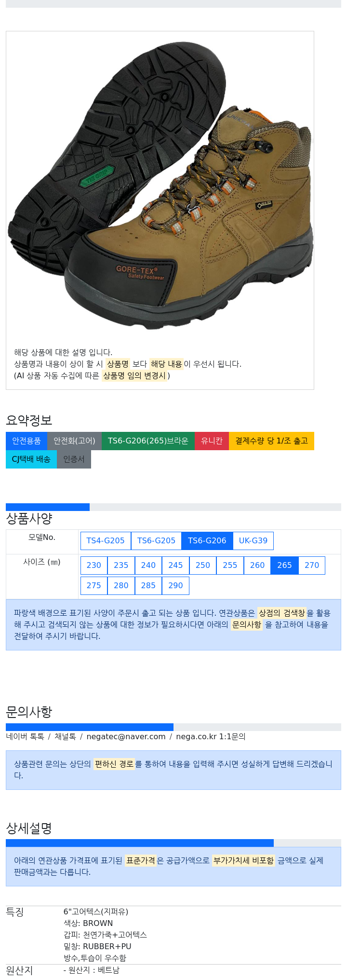The height and width of the screenshot is (980, 347).
Task: Open the 인증서 tag
Action: (x=74, y=459)
